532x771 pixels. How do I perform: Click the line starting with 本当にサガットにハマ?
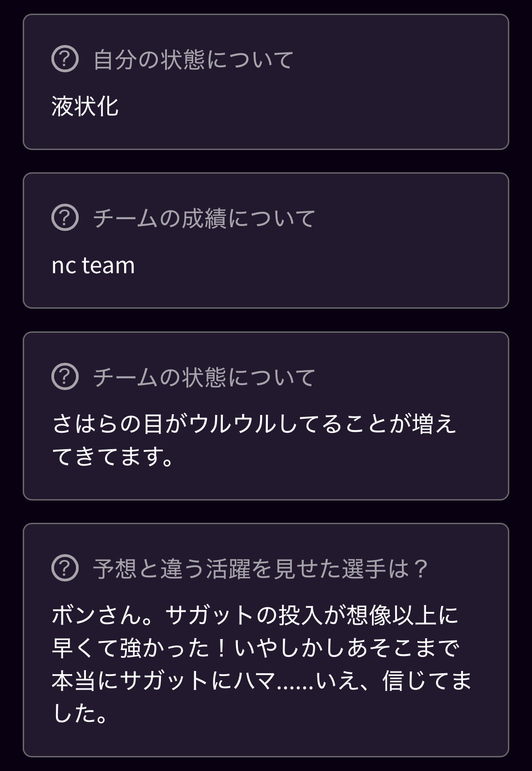click(261, 681)
